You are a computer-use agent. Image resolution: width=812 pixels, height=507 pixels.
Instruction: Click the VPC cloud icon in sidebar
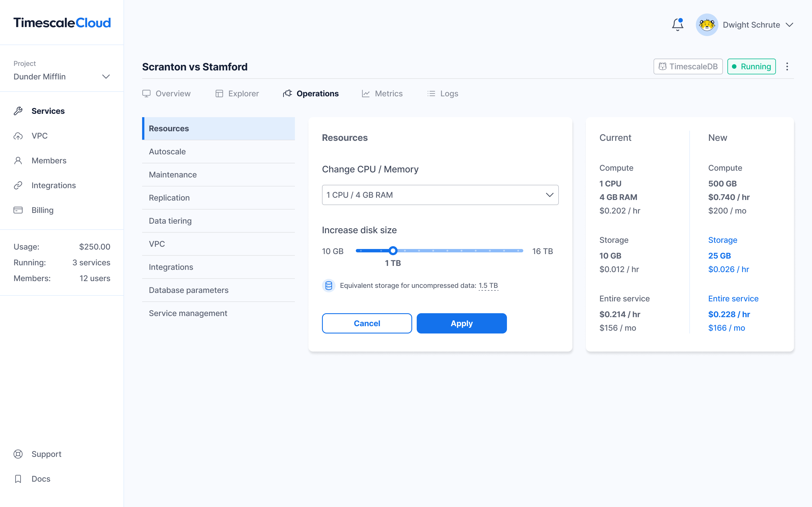(x=18, y=136)
